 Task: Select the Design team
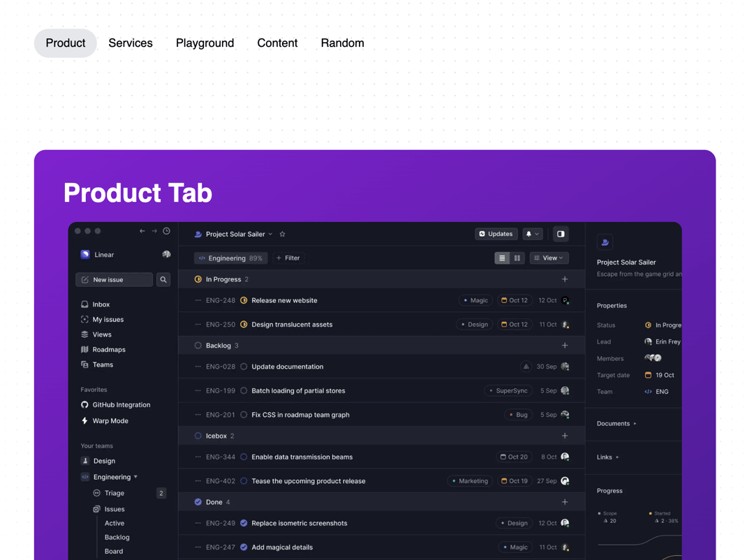coord(98,461)
